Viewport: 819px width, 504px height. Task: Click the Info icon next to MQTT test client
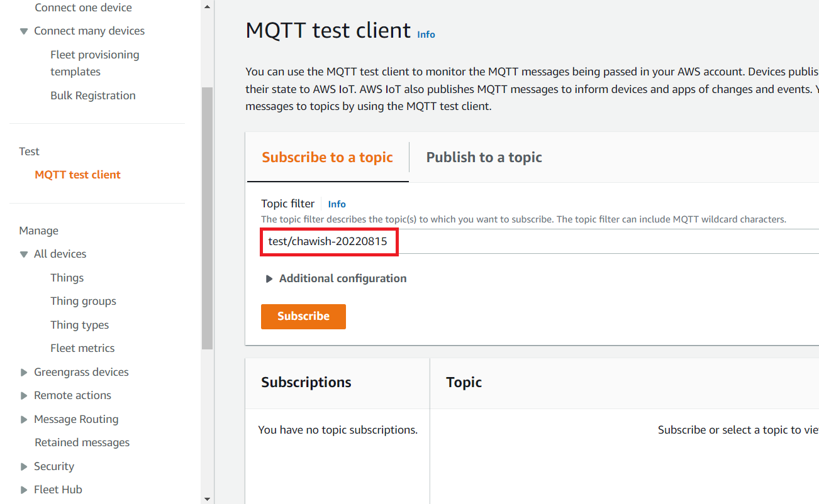426,34
